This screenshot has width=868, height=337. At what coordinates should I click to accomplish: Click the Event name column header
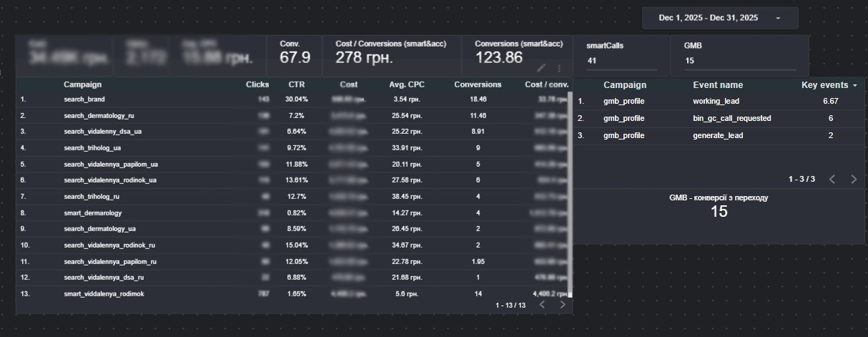[718, 85]
